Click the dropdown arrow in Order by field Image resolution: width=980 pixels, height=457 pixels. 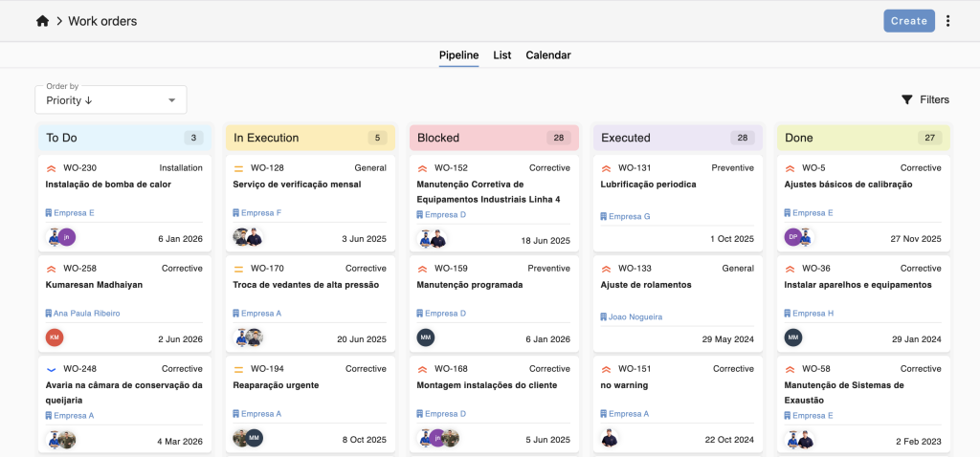click(x=172, y=100)
